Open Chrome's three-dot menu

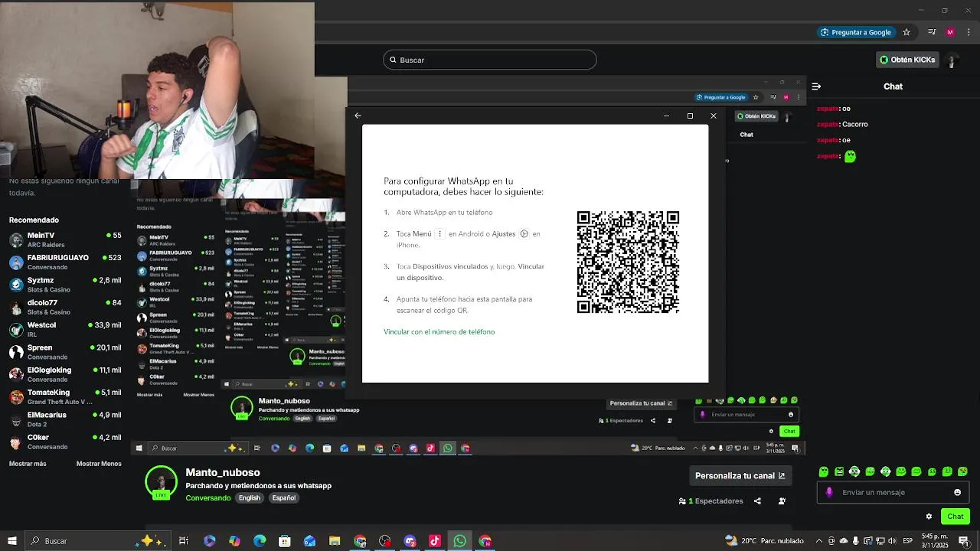pyautogui.click(x=967, y=32)
